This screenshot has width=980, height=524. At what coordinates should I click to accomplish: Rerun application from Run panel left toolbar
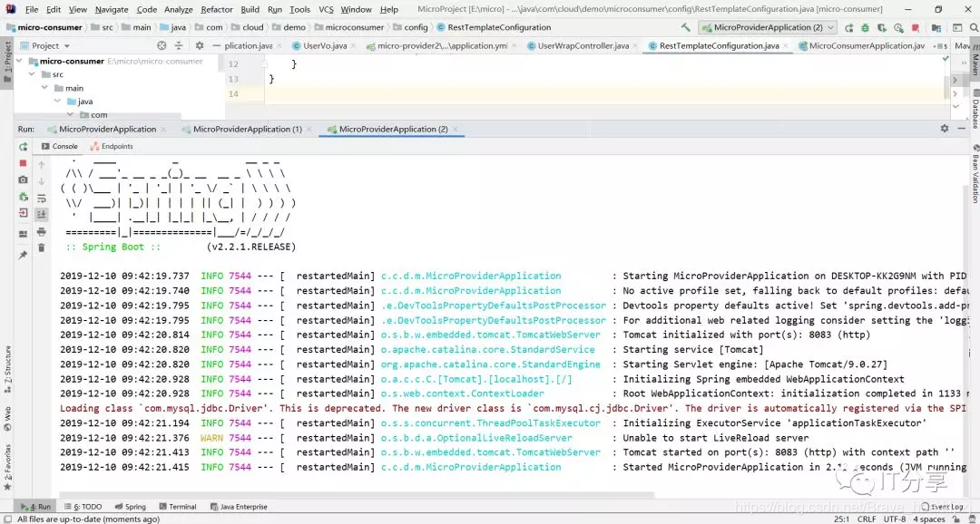[x=23, y=147]
